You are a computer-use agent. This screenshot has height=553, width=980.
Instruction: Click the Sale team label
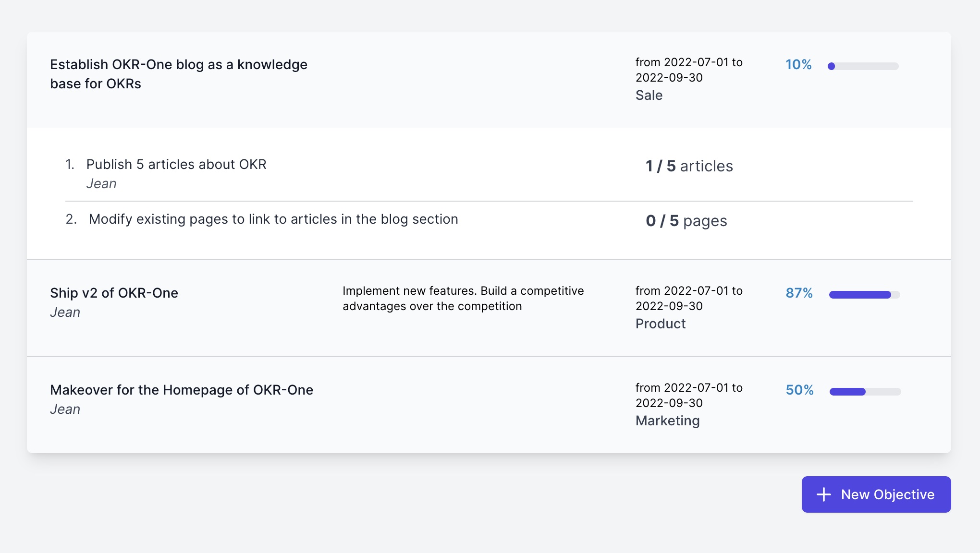649,95
